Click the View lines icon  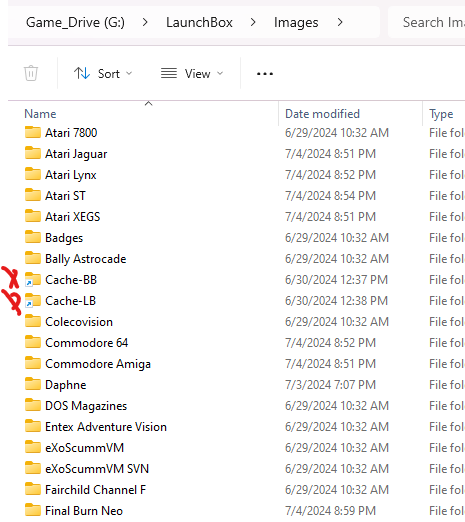pos(169,73)
